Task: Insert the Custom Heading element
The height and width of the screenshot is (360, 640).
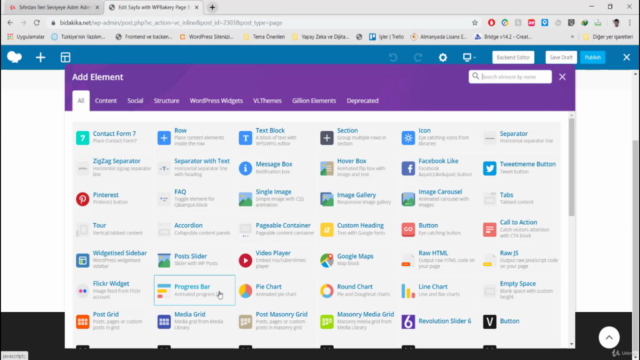Action: (357, 229)
